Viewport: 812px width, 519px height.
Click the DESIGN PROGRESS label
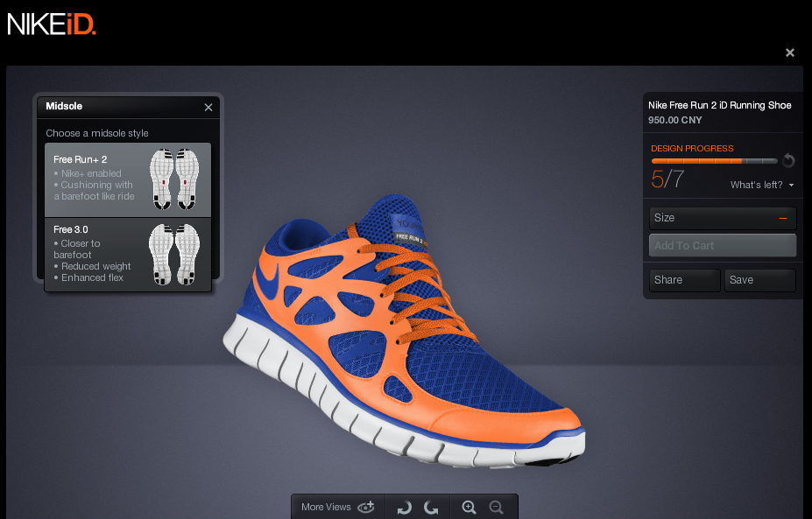(692, 149)
